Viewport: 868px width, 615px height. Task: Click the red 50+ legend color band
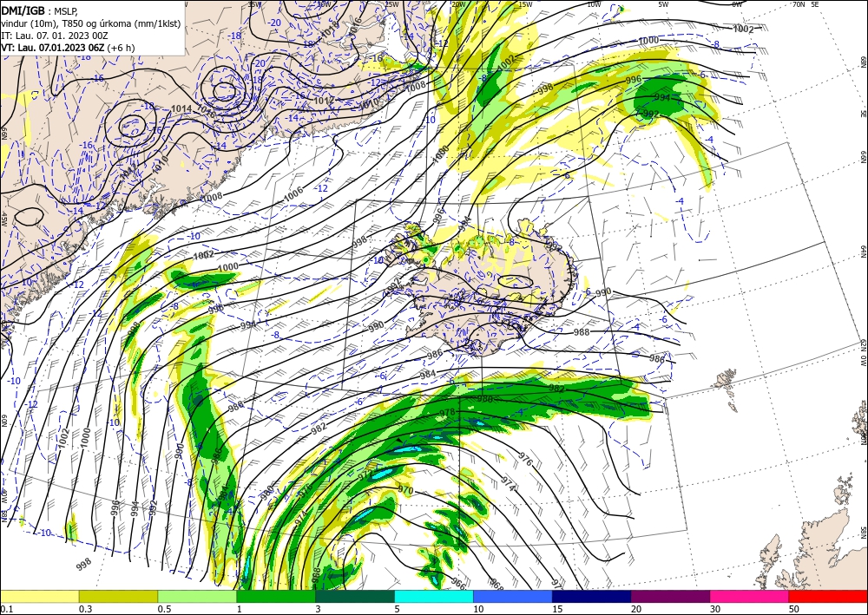click(828, 596)
